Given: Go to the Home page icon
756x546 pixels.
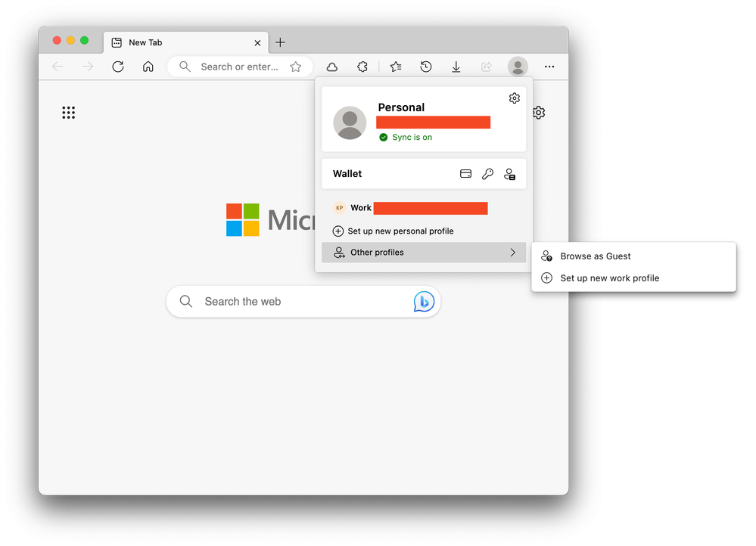Looking at the screenshot, I should [x=148, y=67].
